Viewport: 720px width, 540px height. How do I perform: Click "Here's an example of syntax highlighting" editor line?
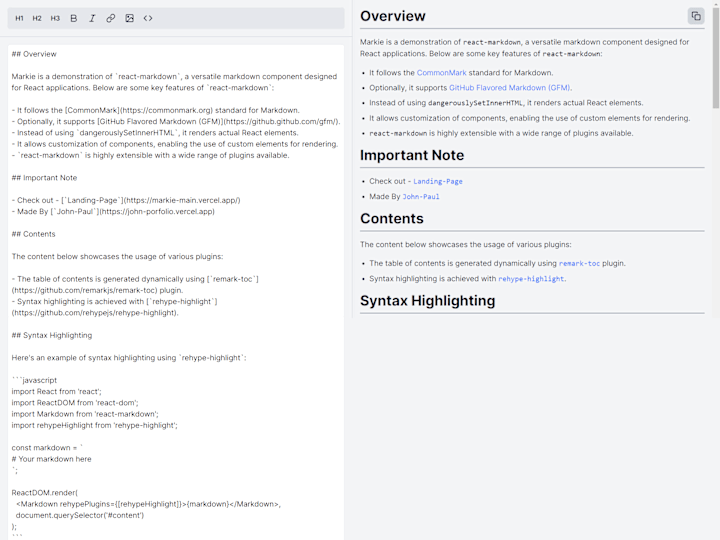[129, 358]
